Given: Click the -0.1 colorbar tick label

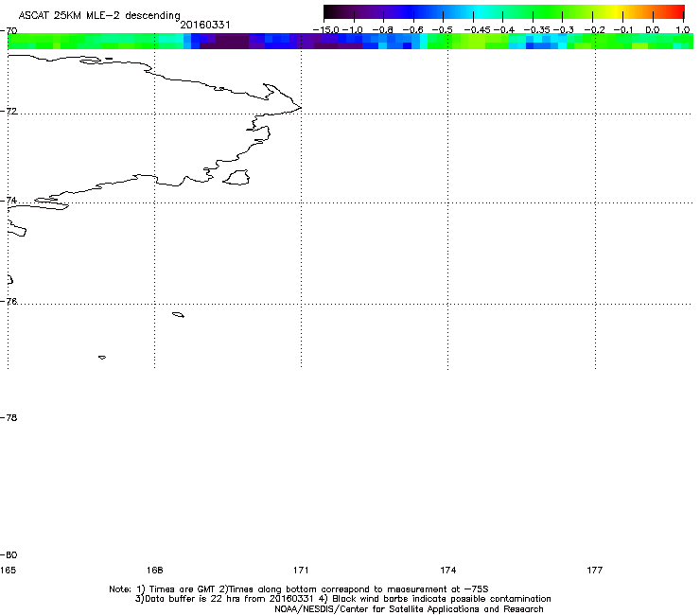Looking at the screenshot, I should click(623, 30).
